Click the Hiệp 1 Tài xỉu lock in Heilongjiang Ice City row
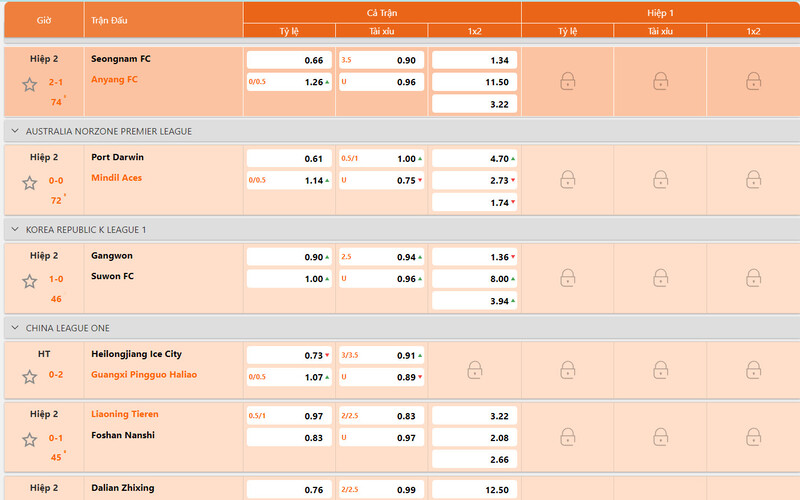Screen dimensions: 800x500 [660, 370]
